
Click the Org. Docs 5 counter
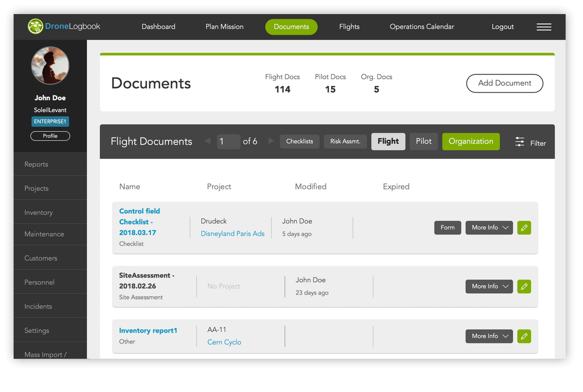click(376, 83)
